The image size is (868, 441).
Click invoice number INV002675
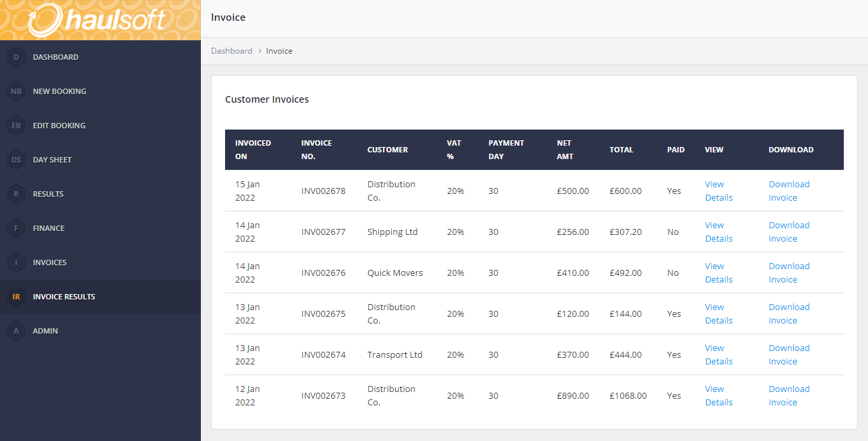323,313
